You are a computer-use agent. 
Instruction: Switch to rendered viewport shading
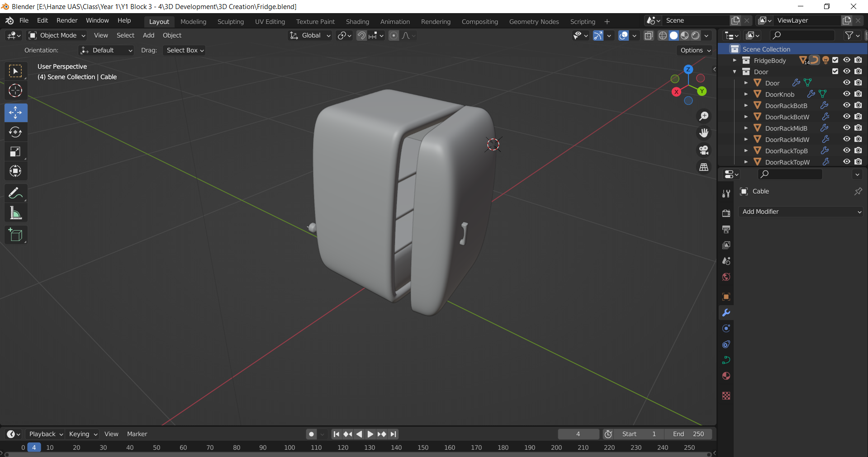[x=696, y=35]
